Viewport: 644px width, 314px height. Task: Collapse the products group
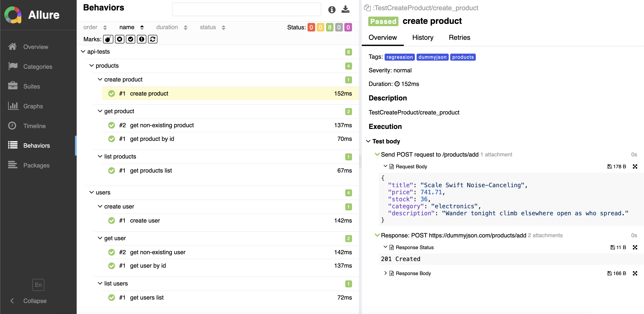click(92, 66)
